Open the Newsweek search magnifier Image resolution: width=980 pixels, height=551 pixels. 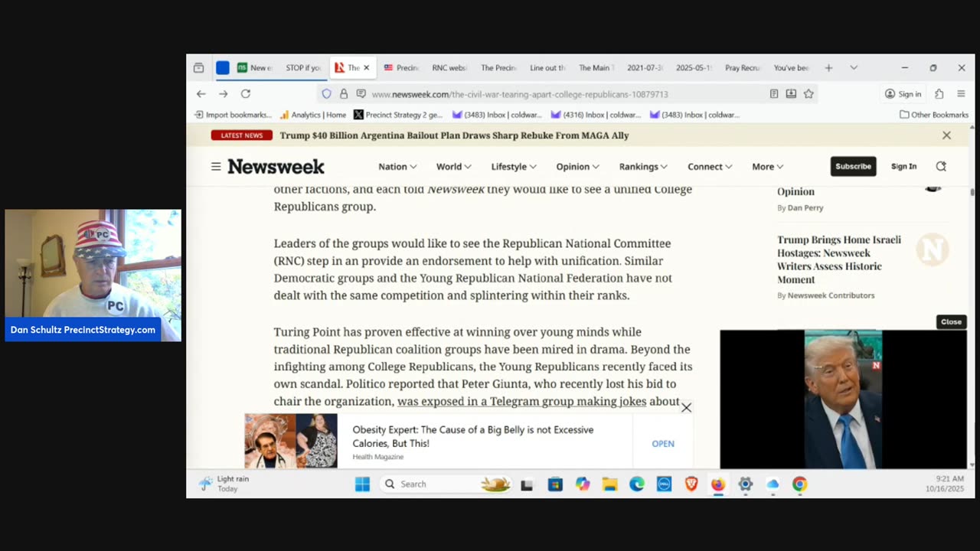tap(941, 166)
